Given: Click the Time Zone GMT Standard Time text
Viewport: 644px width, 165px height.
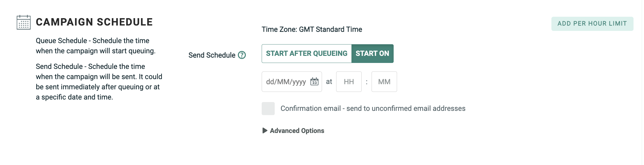Looking at the screenshot, I should pos(312,29).
